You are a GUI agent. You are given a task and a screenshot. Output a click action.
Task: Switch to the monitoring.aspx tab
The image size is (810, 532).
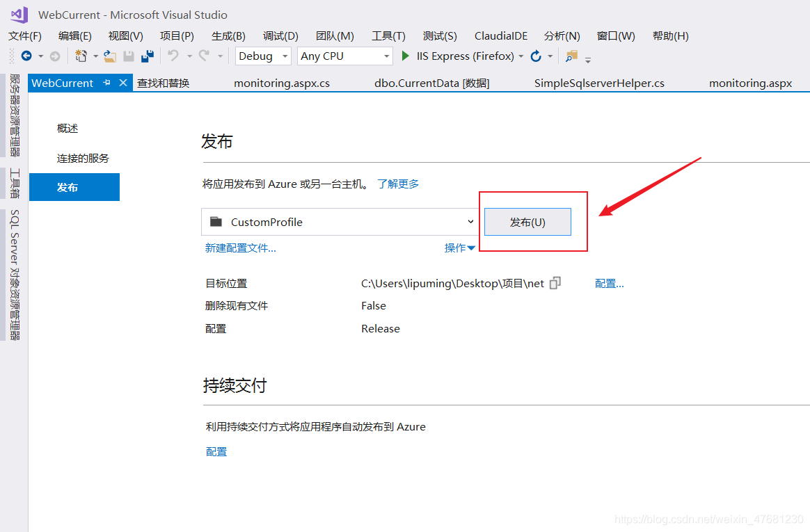(750, 83)
